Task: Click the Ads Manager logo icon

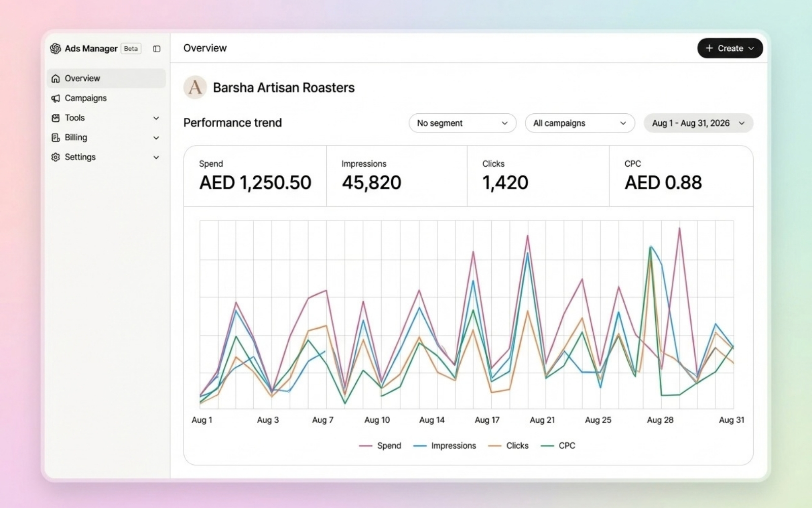Action: click(x=55, y=48)
